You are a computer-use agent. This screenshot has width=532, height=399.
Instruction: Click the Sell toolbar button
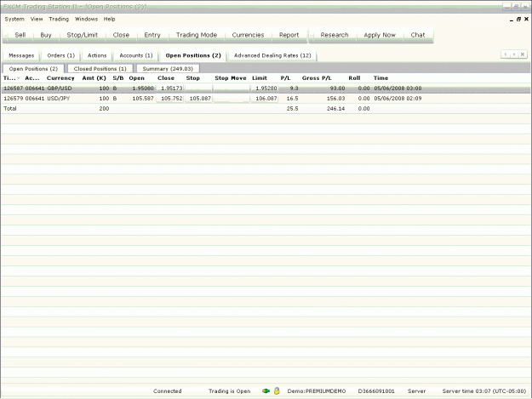tap(20, 35)
